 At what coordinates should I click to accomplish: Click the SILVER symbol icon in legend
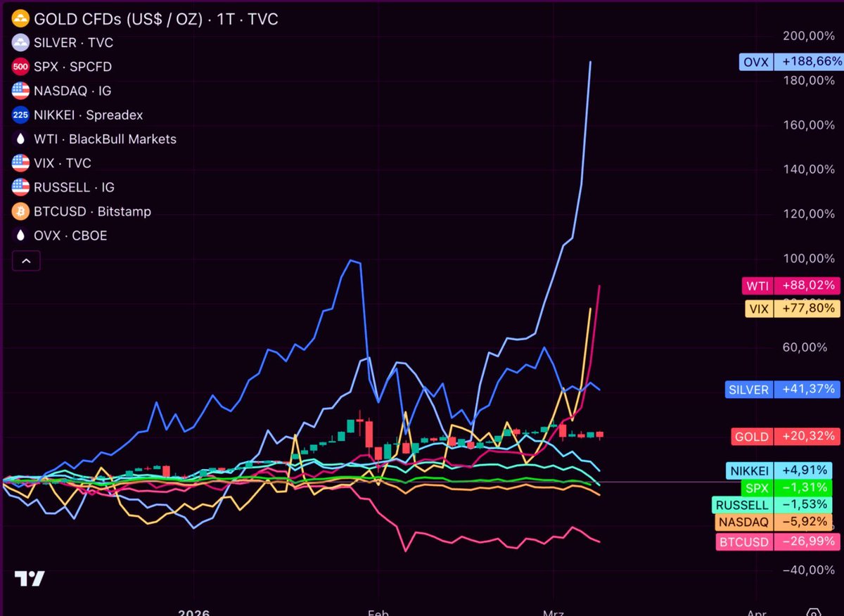[21, 43]
